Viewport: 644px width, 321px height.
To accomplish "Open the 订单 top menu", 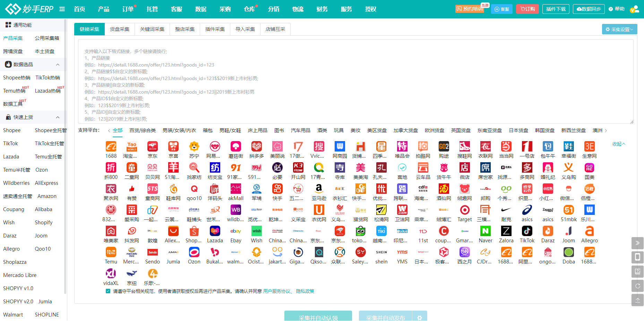I will (x=128, y=9).
